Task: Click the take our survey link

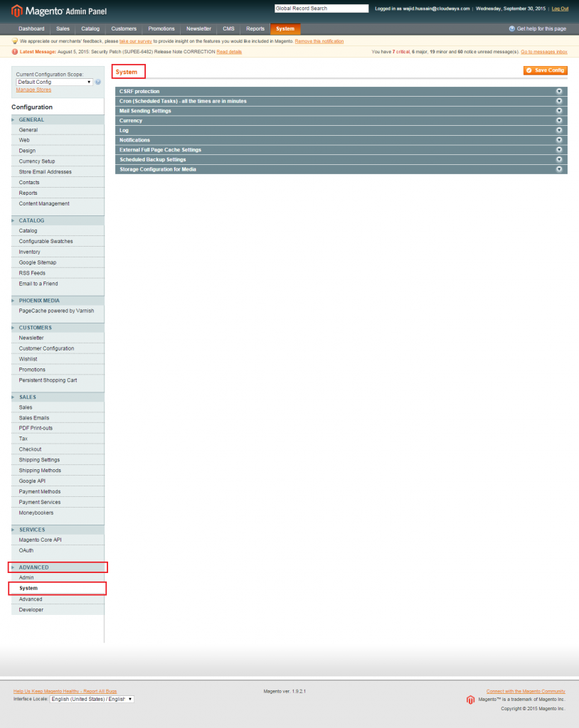Action: pyautogui.click(x=135, y=41)
